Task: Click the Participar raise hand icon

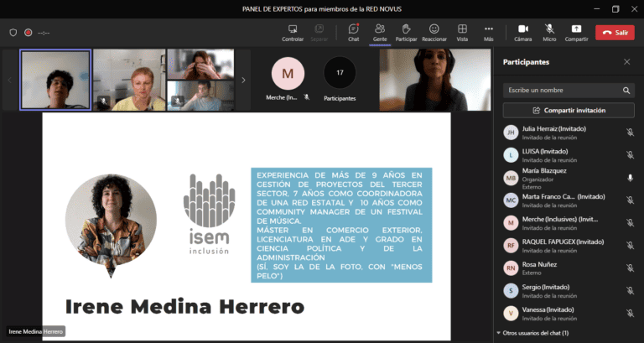Action: pyautogui.click(x=406, y=29)
